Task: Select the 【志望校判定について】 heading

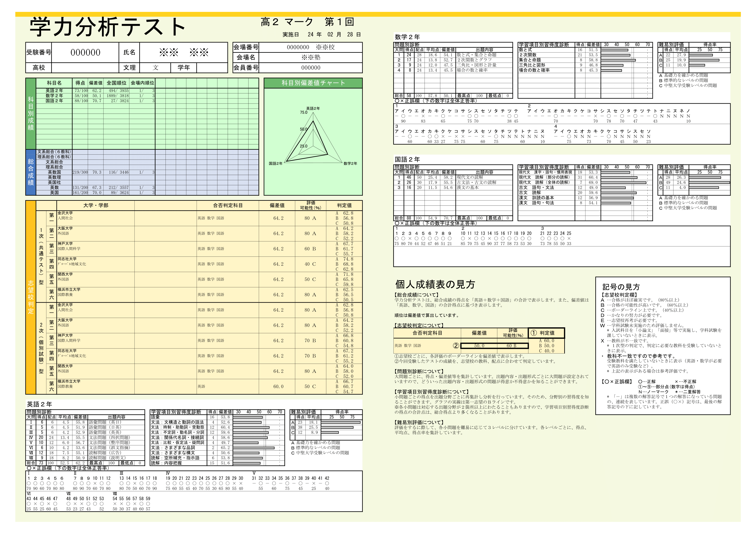Action: click(419, 325)
